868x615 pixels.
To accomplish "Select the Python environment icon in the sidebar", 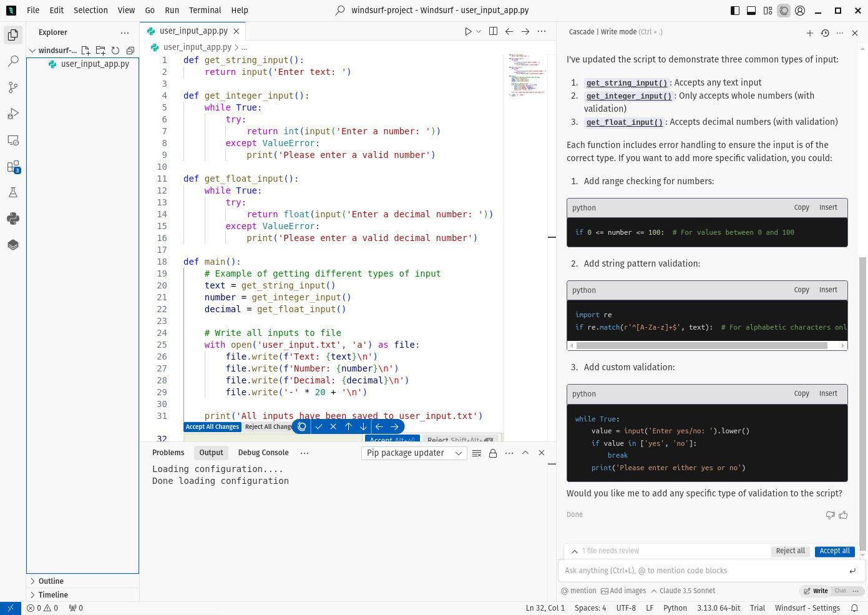I will point(12,219).
